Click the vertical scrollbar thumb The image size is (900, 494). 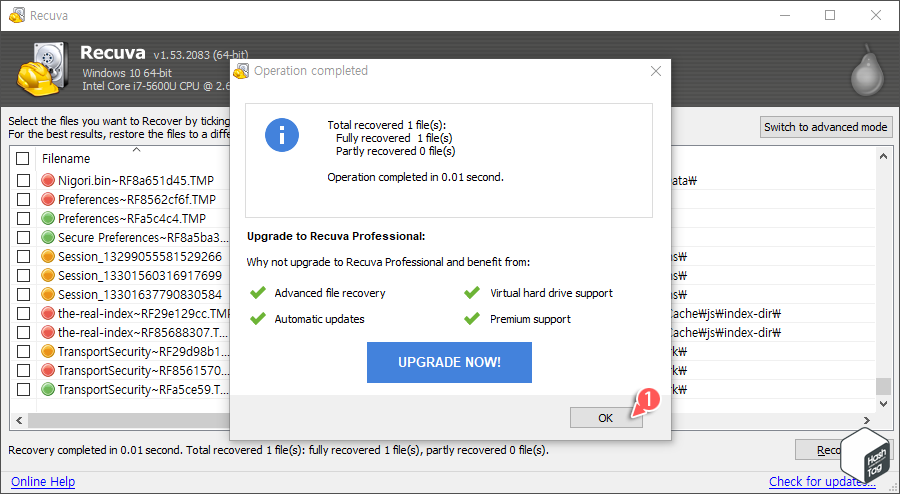(883, 386)
